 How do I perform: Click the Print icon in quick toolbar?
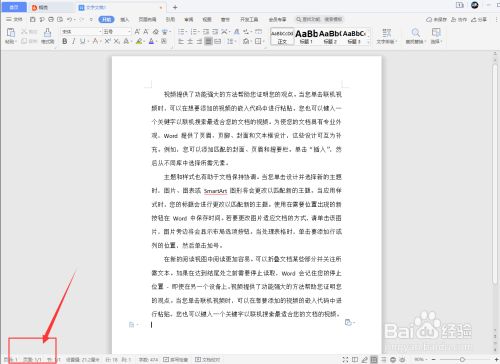[x=51, y=20]
